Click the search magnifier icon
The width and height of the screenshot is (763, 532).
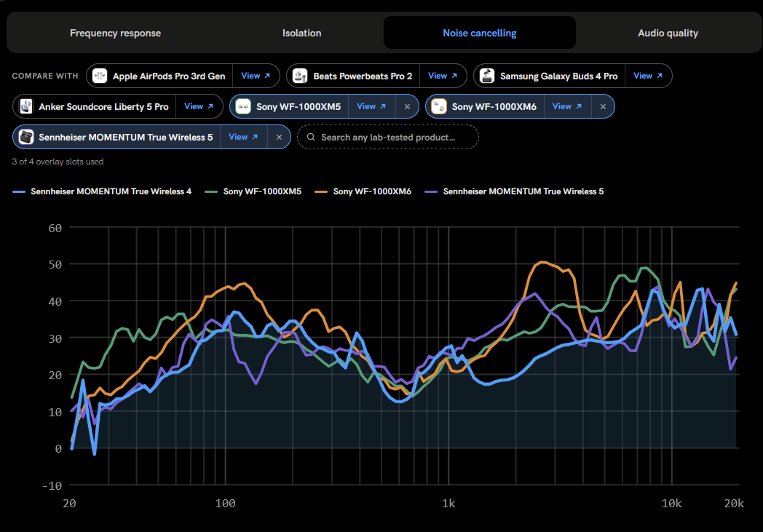tap(311, 137)
